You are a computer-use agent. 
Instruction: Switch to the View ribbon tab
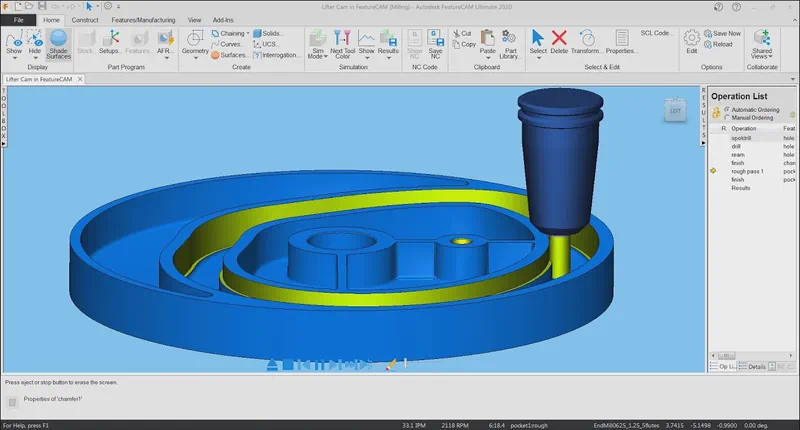point(194,20)
